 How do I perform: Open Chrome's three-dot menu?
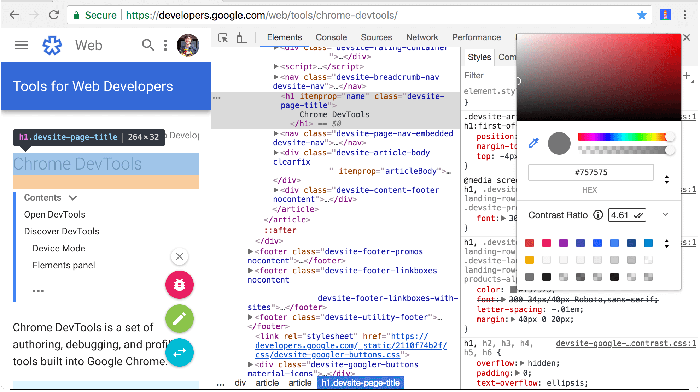(x=685, y=15)
